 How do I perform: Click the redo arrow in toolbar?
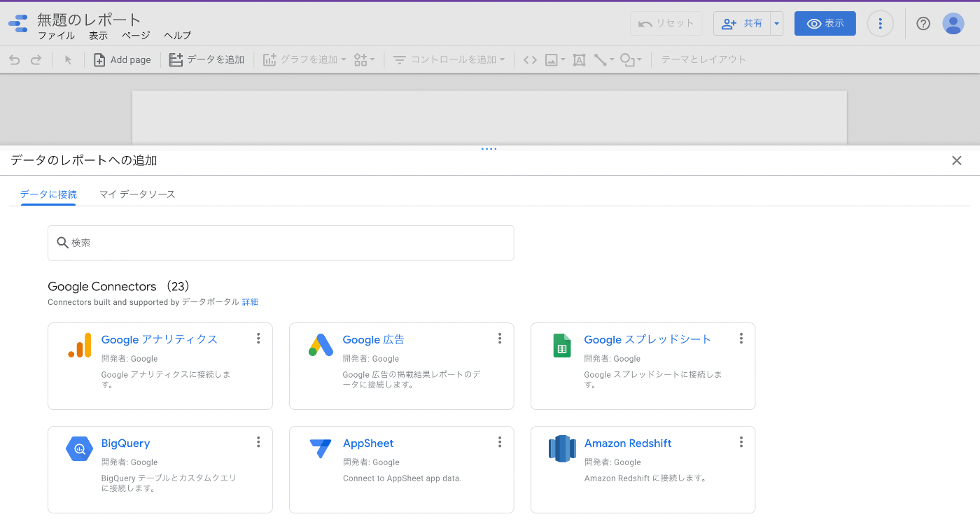36,60
